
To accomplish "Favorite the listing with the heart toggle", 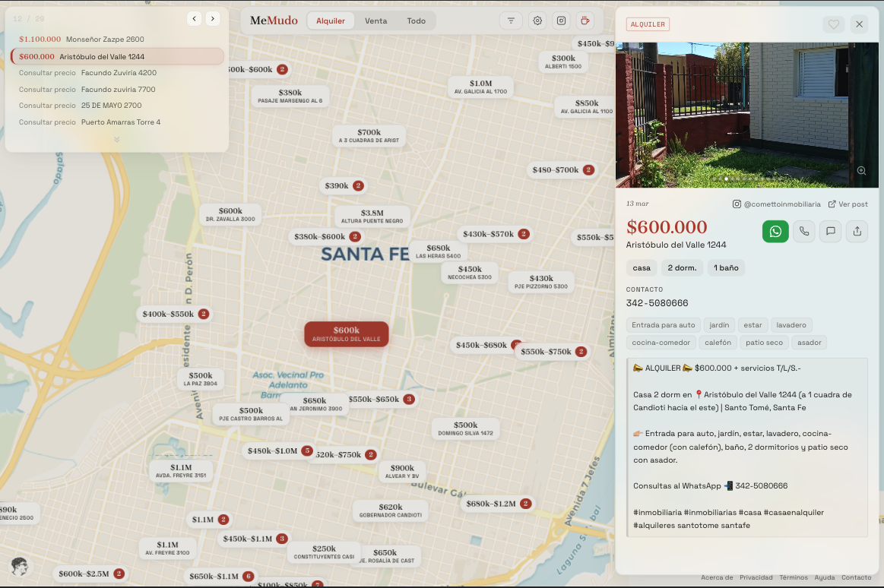I will coord(834,24).
